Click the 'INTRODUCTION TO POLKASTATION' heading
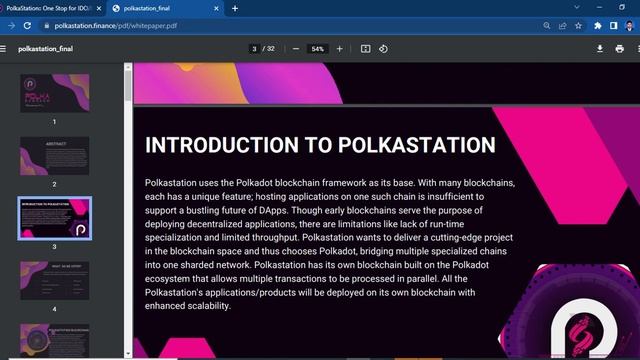The height and width of the screenshot is (360, 640). coord(320,145)
